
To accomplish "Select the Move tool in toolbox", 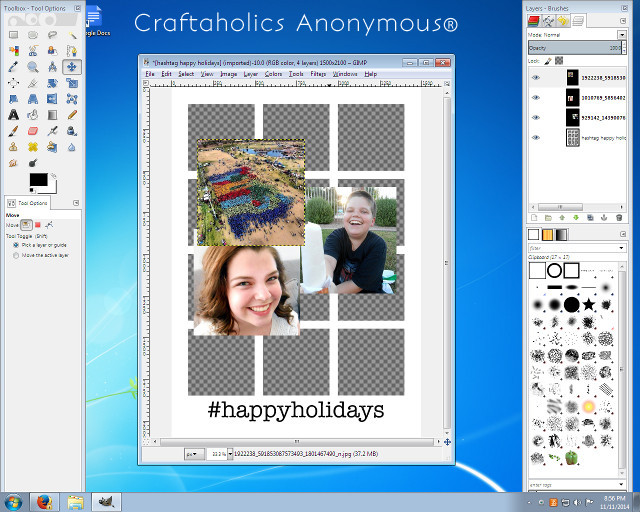I will point(72,67).
